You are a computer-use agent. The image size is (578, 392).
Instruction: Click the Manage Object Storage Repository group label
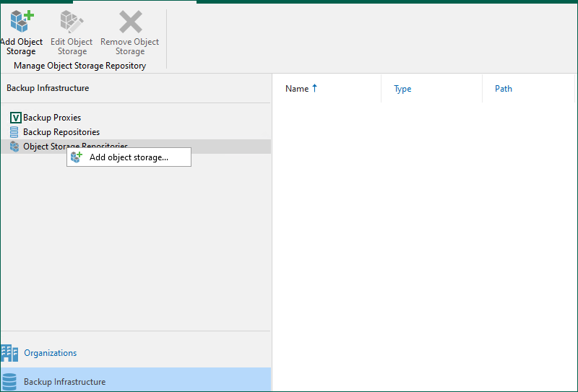click(80, 66)
